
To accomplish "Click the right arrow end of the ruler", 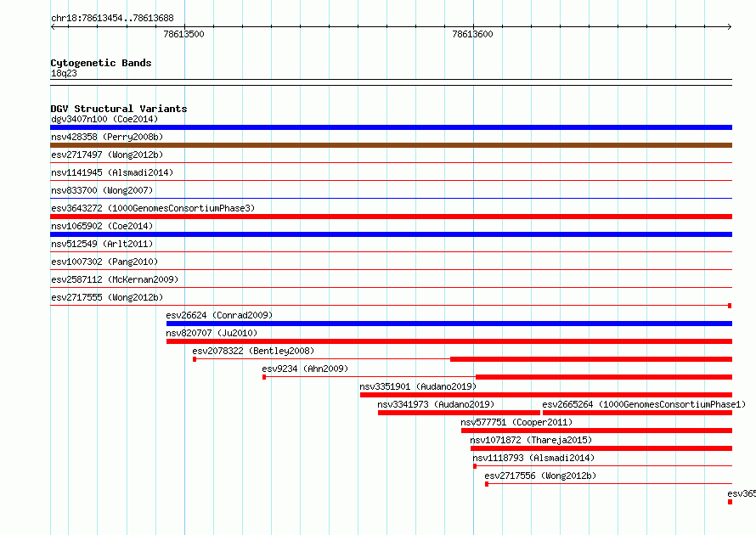I will tap(730, 26).
